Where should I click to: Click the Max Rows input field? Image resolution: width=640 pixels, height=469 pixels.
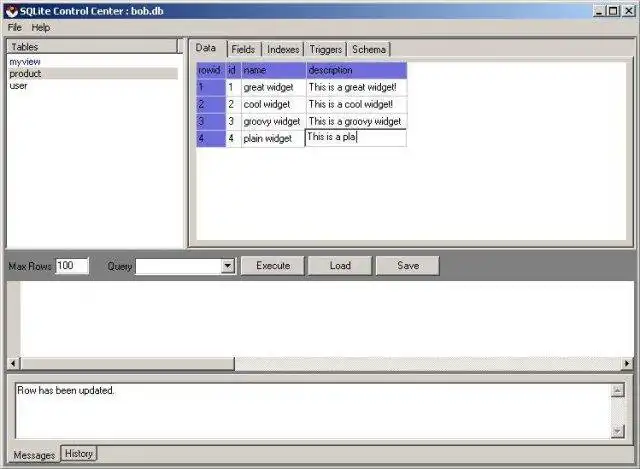click(72, 266)
